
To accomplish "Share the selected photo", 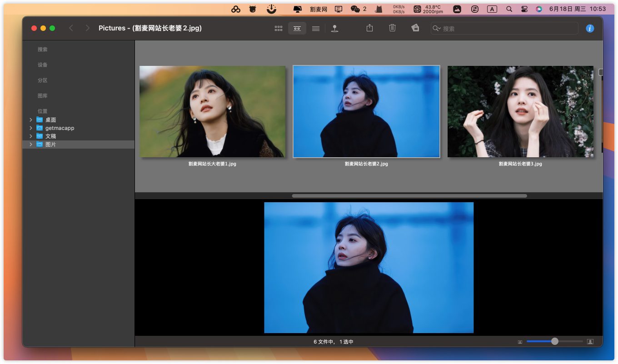I will coord(369,28).
